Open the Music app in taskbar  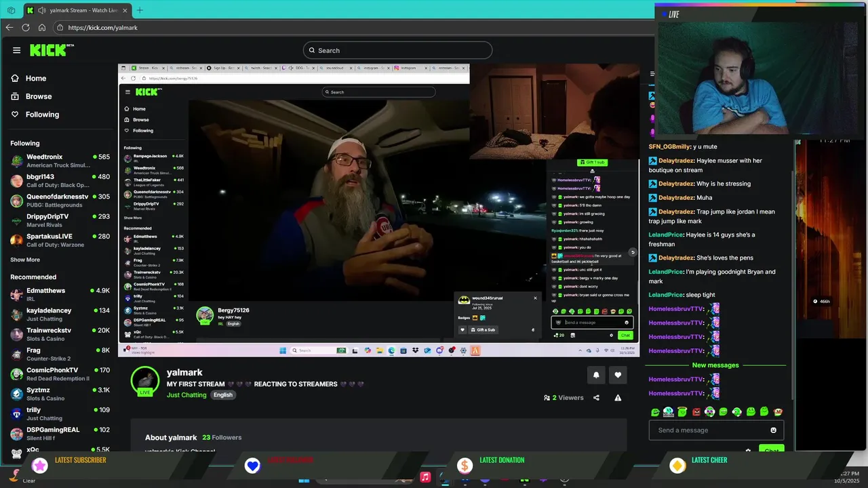(425, 478)
